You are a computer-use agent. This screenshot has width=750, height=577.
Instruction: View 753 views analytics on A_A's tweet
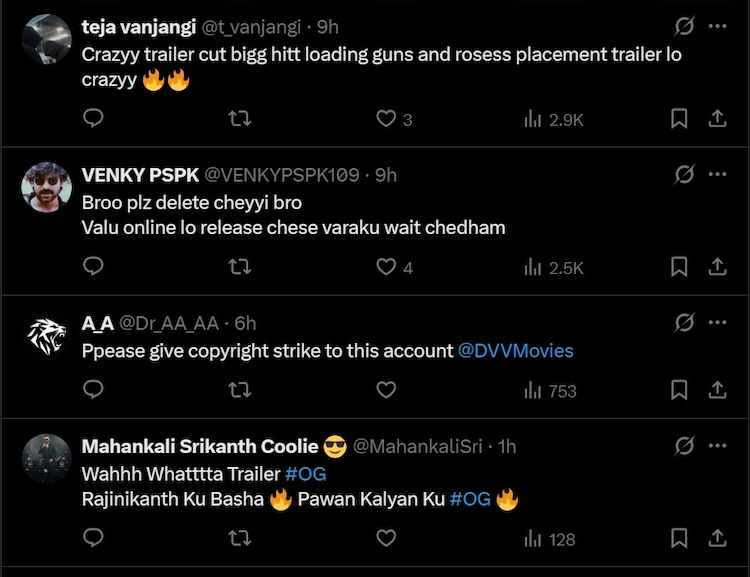551,391
